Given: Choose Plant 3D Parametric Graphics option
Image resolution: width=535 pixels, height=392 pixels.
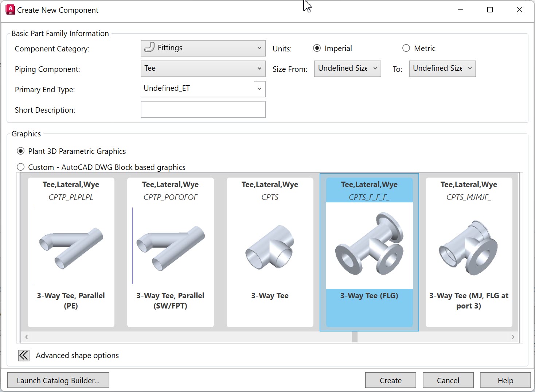Looking at the screenshot, I should 21,151.
